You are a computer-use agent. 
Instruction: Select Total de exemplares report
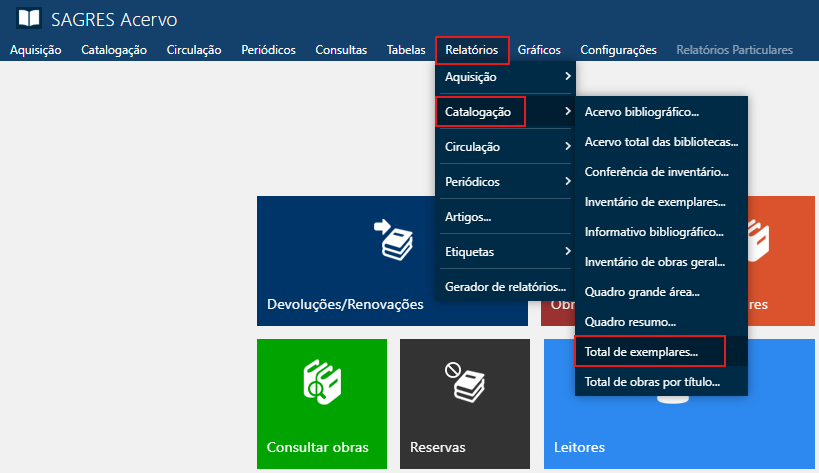click(641, 351)
